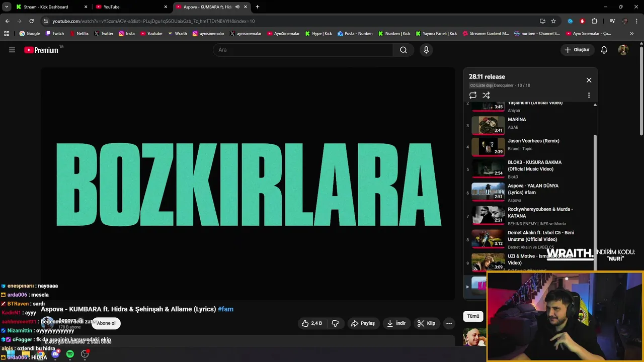Install or cast icon in address bar
644x362 pixels.
coord(542,21)
